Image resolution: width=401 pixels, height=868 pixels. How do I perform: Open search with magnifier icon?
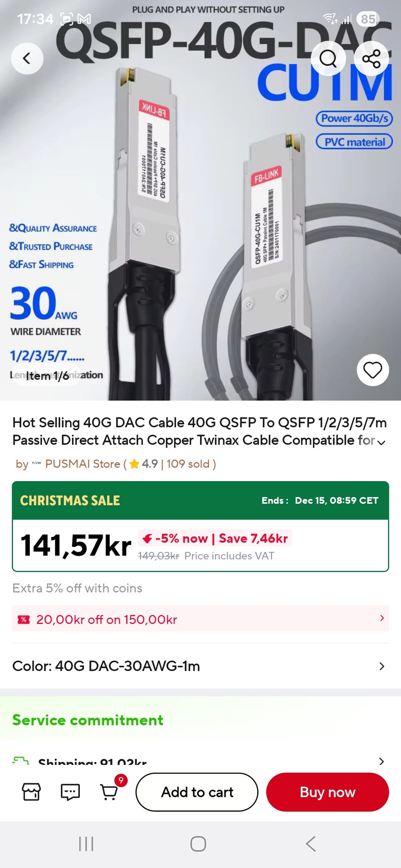(328, 58)
